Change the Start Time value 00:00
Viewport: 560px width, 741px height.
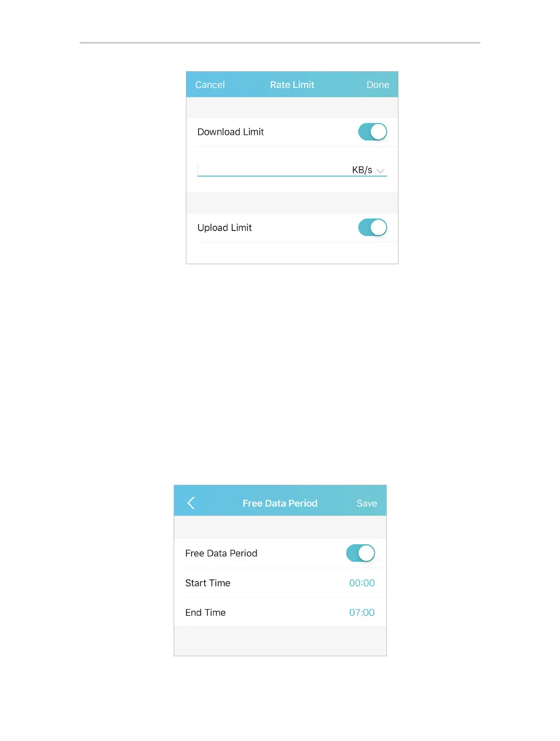tap(361, 583)
